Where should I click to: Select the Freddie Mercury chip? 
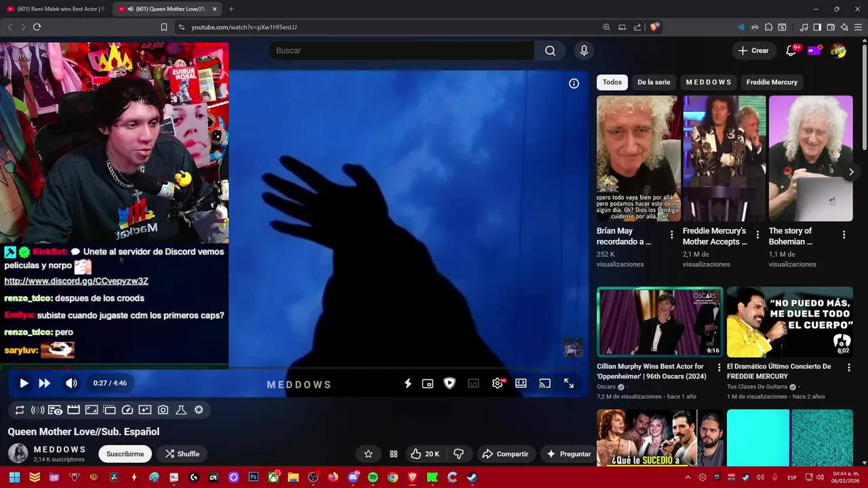tap(772, 82)
